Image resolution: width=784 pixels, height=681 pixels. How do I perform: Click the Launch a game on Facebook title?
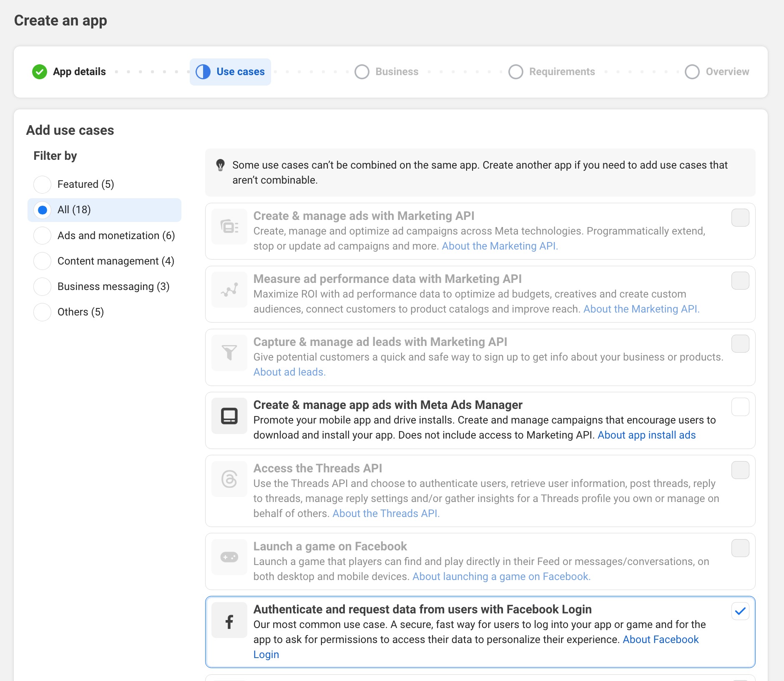click(x=330, y=547)
